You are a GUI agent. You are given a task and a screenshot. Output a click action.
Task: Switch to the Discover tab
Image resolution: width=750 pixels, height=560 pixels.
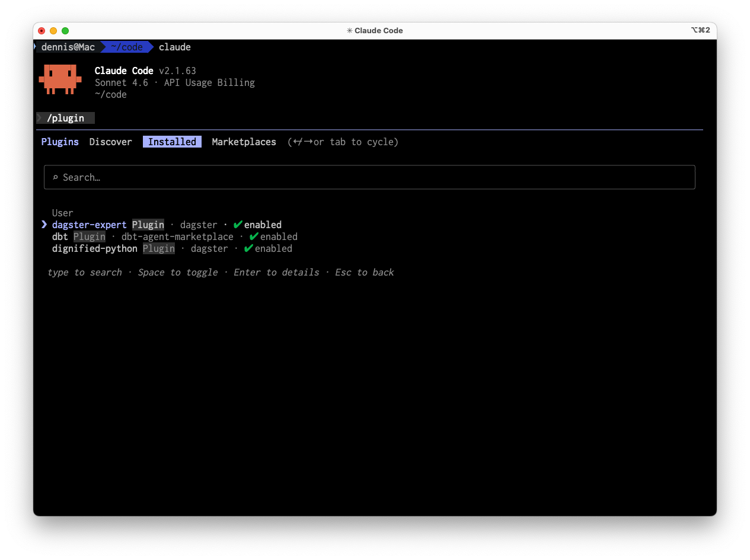point(110,142)
